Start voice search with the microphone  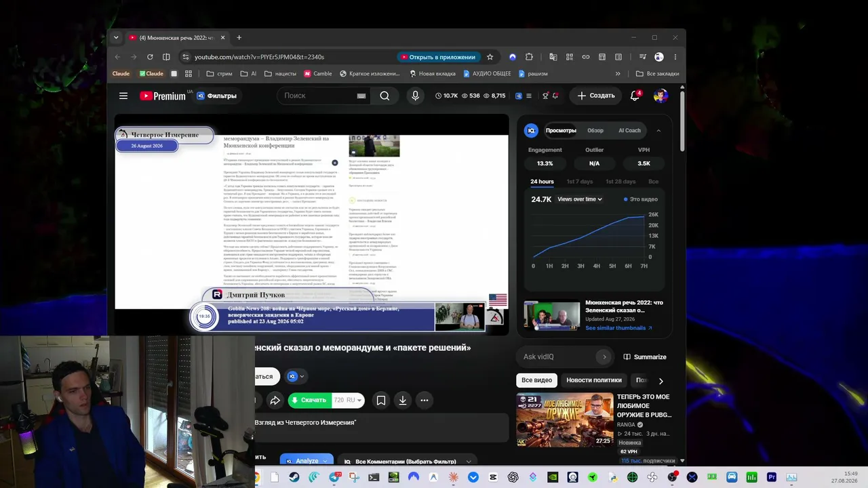coord(416,96)
